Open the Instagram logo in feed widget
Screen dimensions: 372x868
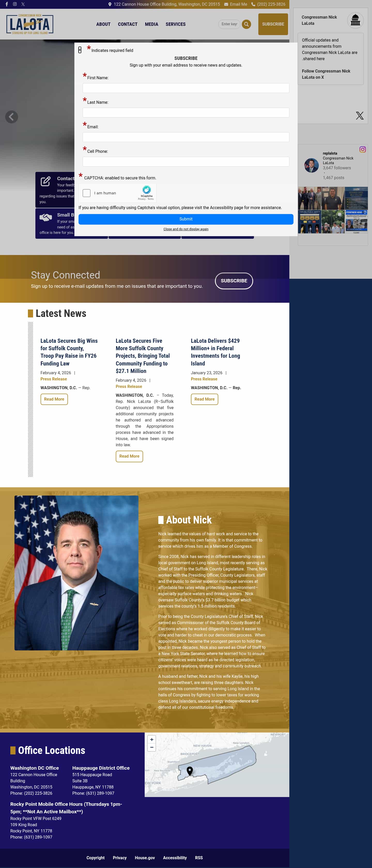(x=362, y=149)
